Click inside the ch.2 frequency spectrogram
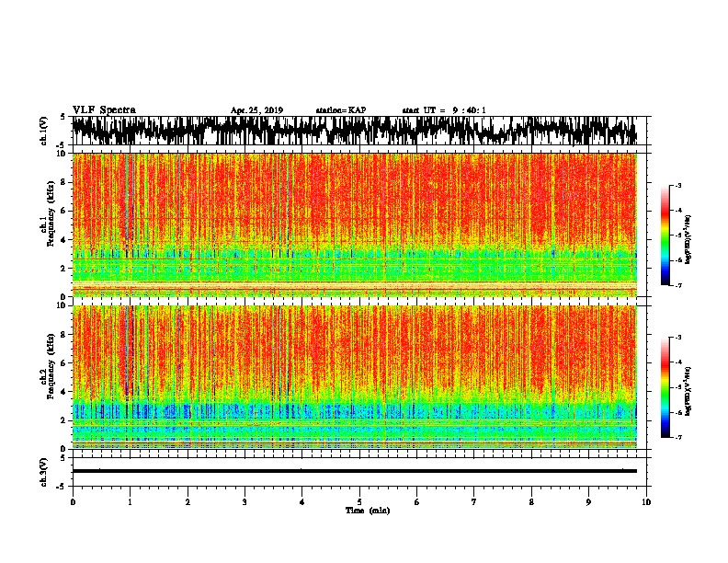This screenshot has width=728, height=563. pos(355,377)
